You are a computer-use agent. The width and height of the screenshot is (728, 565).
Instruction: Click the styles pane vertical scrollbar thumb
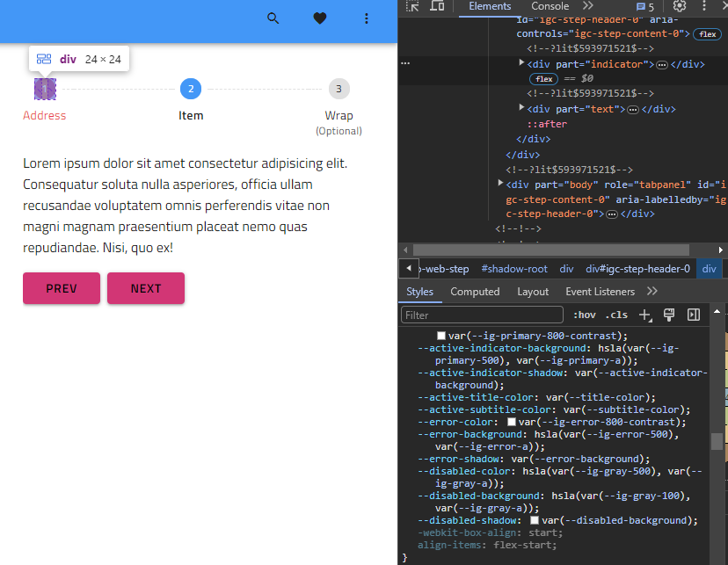[x=717, y=442]
